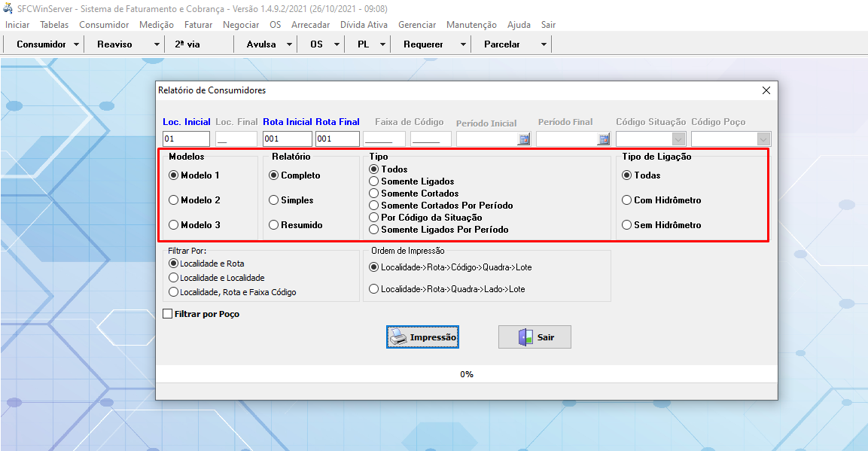Open the Faturar menu
868x451 pixels.
click(x=198, y=25)
